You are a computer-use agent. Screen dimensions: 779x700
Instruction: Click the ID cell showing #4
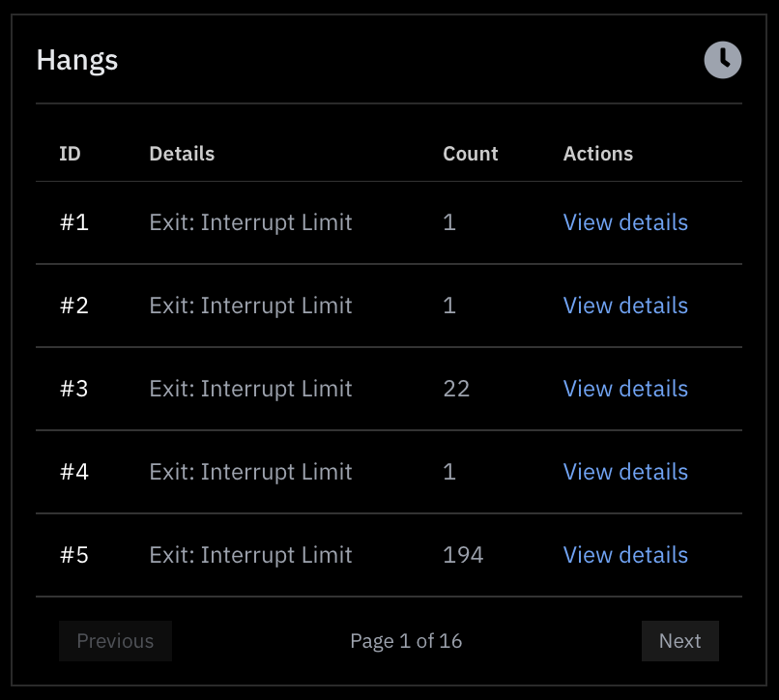click(x=73, y=472)
